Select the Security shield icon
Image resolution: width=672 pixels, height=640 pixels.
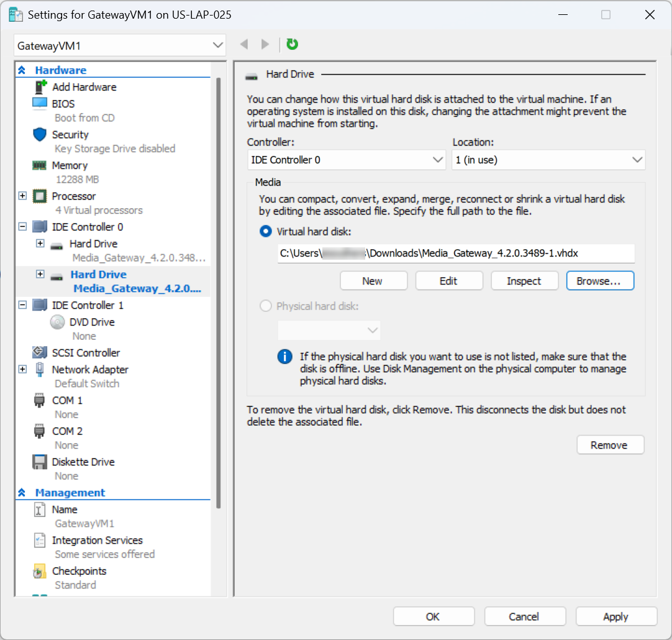pyautogui.click(x=40, y=135)
